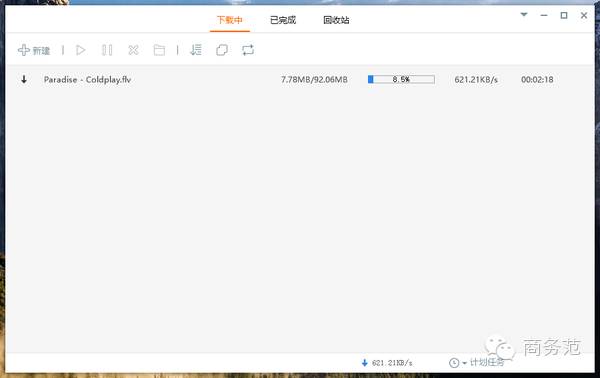Click the download arrow icon beside Paradise
This screenshot has width=600, height=378.
(24, 80)
